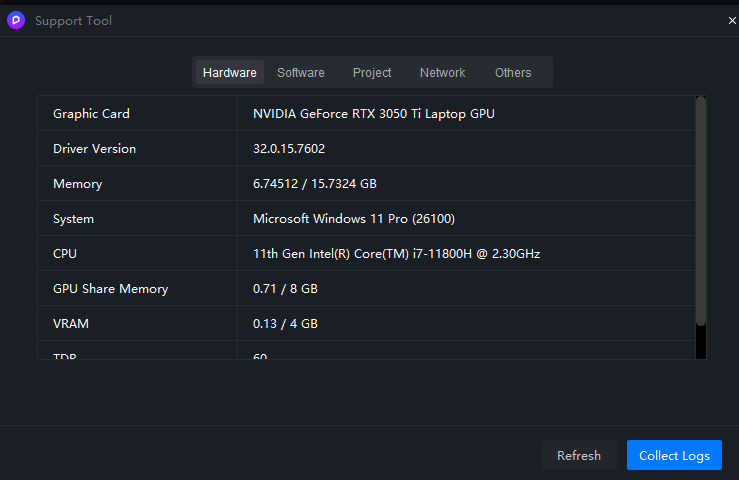The width and height of the screenshot is (739, 480).
Task: Select Microsoft Windows 11 Pro (26100) text
Action: pyautogui.click(x=354, y=219)
